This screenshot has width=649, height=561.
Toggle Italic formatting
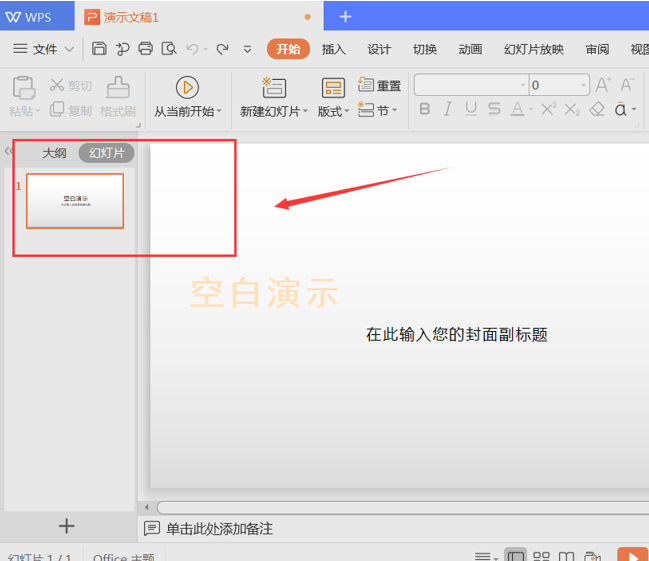(x=447, y=109)
